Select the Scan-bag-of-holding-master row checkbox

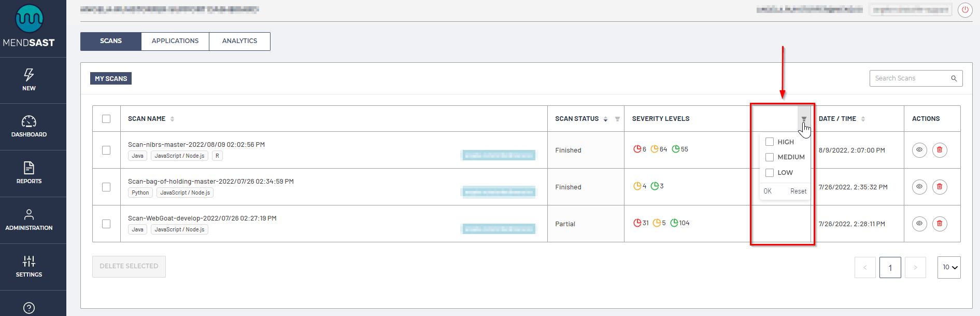[106, 187]
